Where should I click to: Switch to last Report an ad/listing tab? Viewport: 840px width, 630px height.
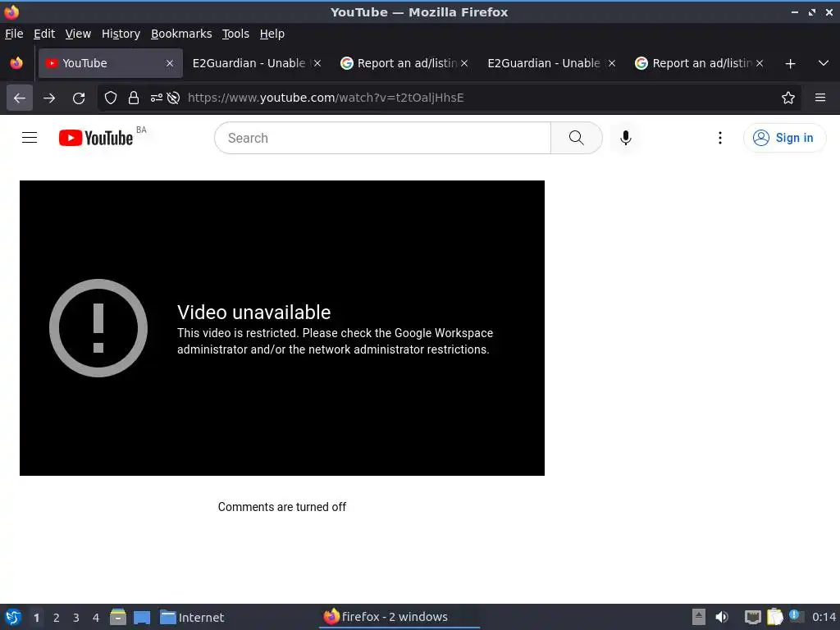(x=694, y=63)
